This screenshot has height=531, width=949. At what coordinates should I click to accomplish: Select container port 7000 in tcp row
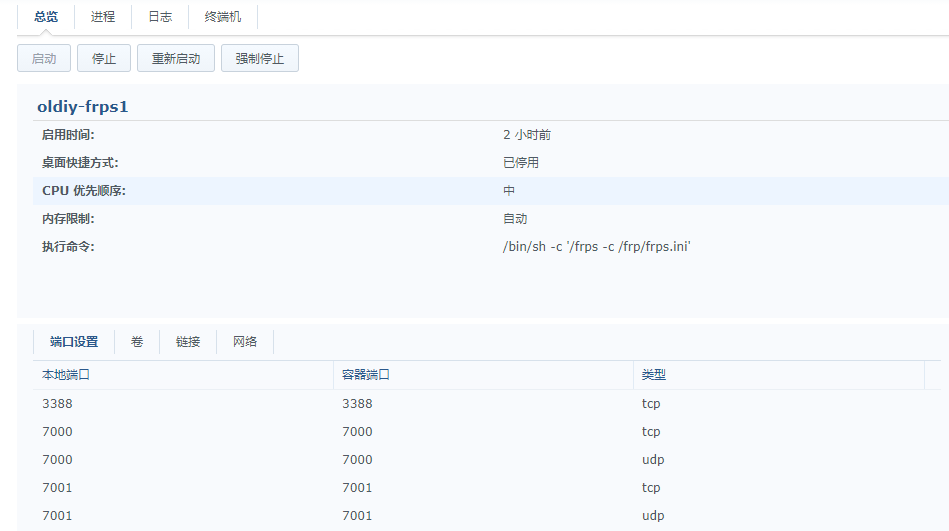coord(357,432)
